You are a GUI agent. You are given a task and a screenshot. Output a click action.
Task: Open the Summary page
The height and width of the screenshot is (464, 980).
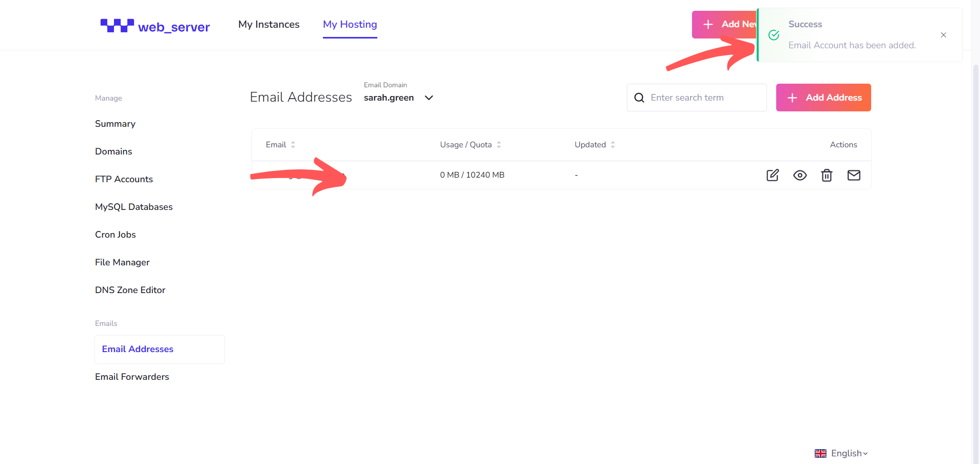tap(115, 124)
